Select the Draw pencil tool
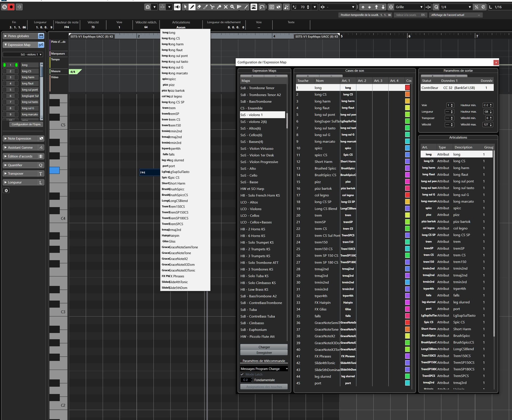This screenshot has width=512, height=420. tap(192, 7)
